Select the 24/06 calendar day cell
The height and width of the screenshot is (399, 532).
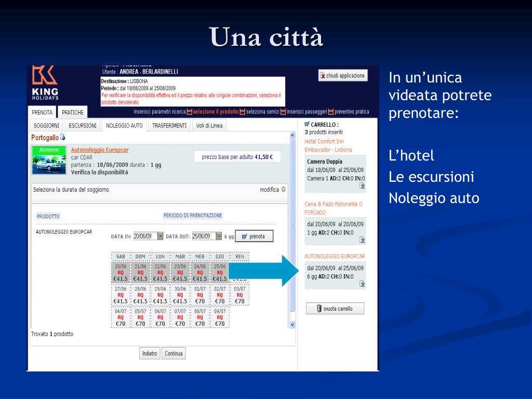[200, 272]
